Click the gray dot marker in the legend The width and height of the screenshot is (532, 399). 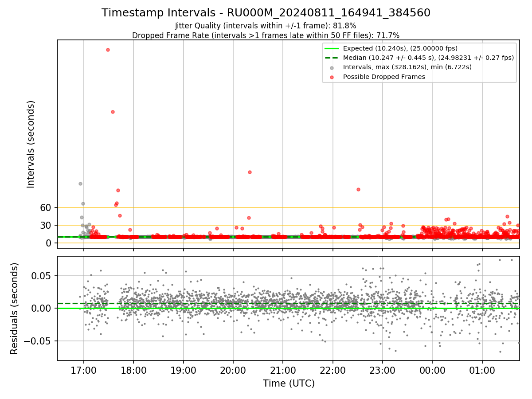tap(332, 67)
